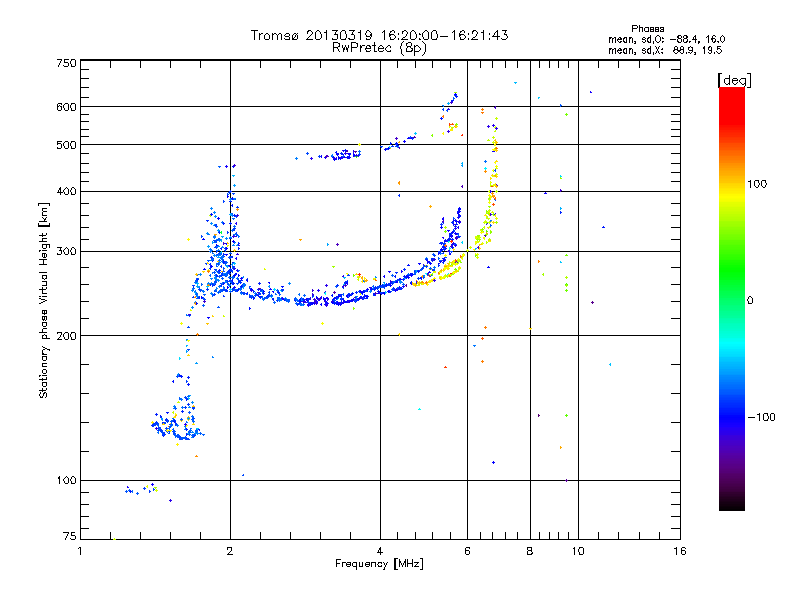Screen dimensions: 800x600
Task: Select the 'mean, sd,O: -88.4, 16.0' line
Action: pos(666,40)
